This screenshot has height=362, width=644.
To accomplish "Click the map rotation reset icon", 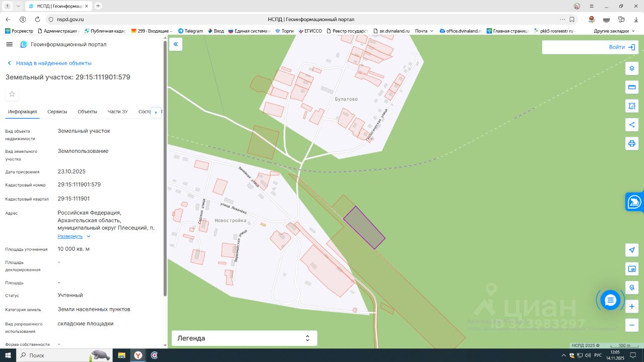I will coord(632,288).
